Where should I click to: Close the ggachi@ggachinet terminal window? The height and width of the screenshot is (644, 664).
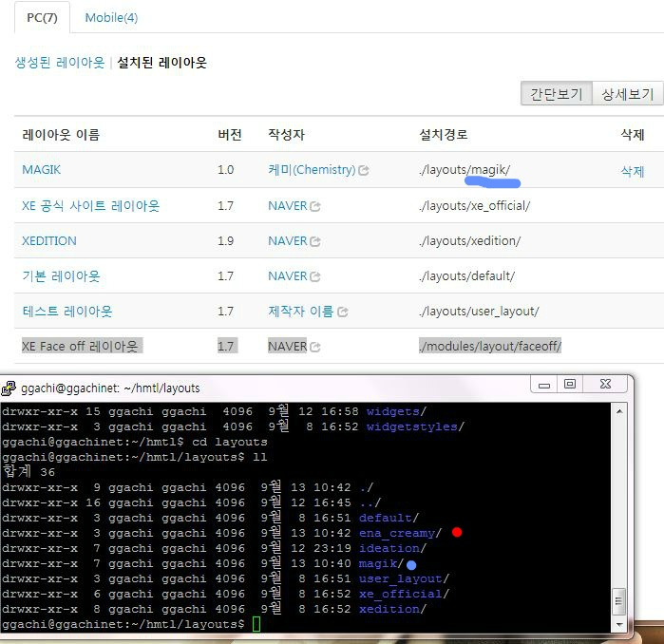(605, 385)
